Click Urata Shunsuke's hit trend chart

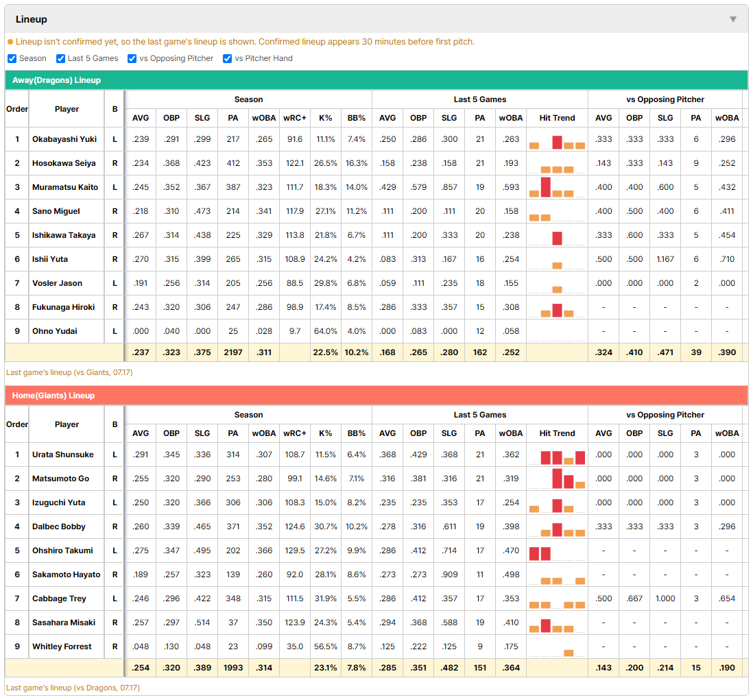pyautogui.click(x=557, y=457)
